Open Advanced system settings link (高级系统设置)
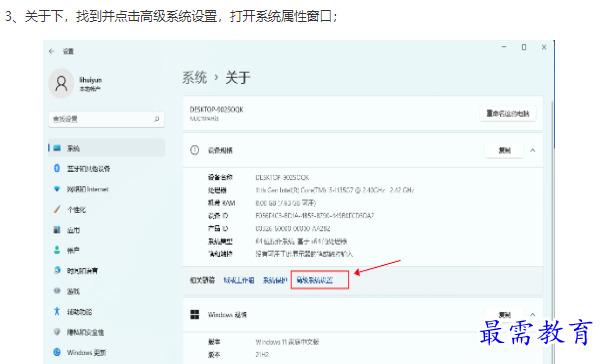 pos(315,280)
